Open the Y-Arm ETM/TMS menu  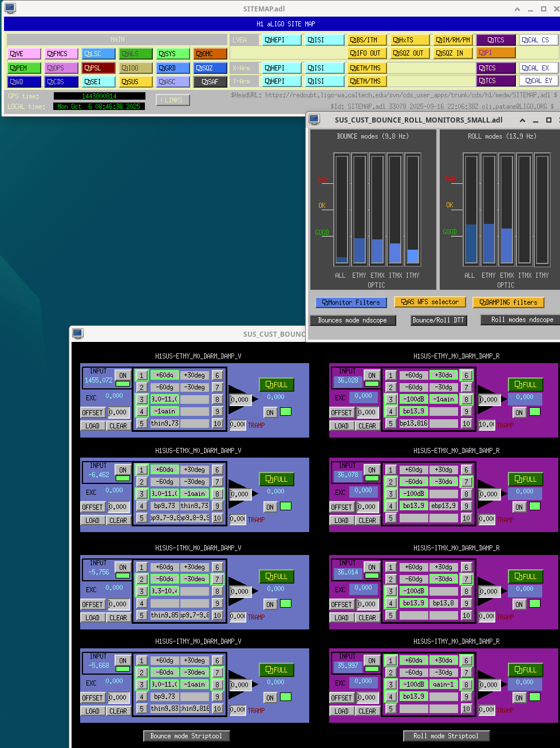[x=365, y=81]
